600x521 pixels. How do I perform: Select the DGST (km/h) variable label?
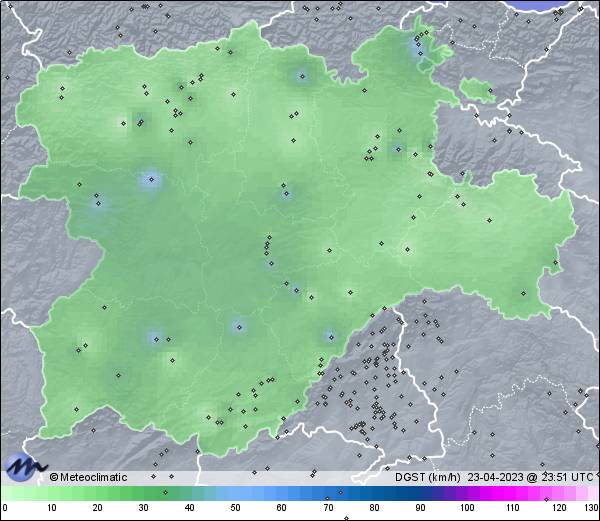coord(427,477)
